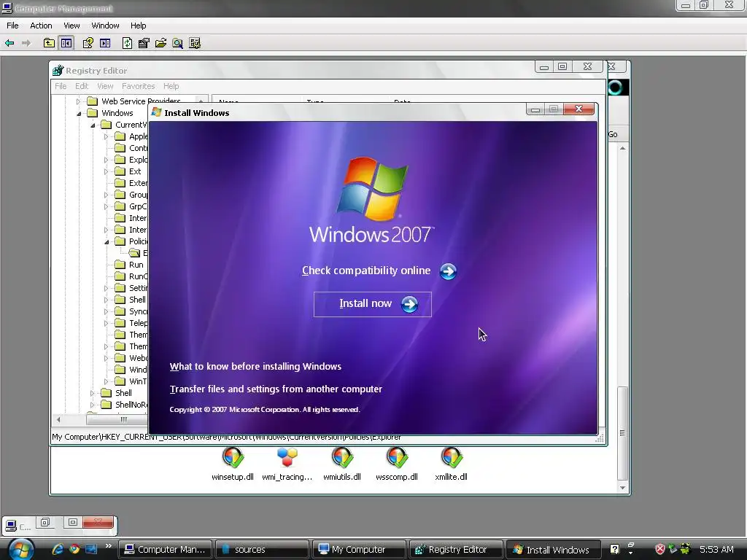Open Window menu in Computer Management
This screenshot has height=560, width=747.
[105, 26]
